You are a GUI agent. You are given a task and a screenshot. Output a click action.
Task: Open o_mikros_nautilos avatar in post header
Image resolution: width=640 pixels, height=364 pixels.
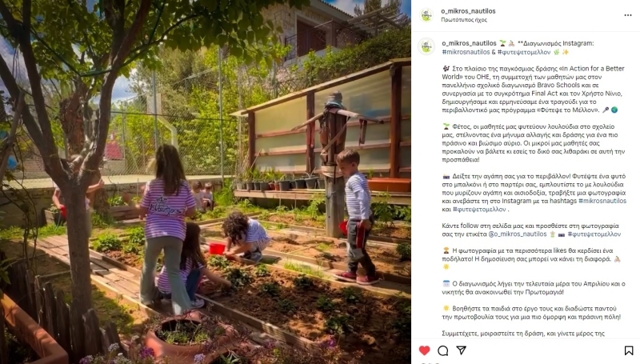pos(426,15)
